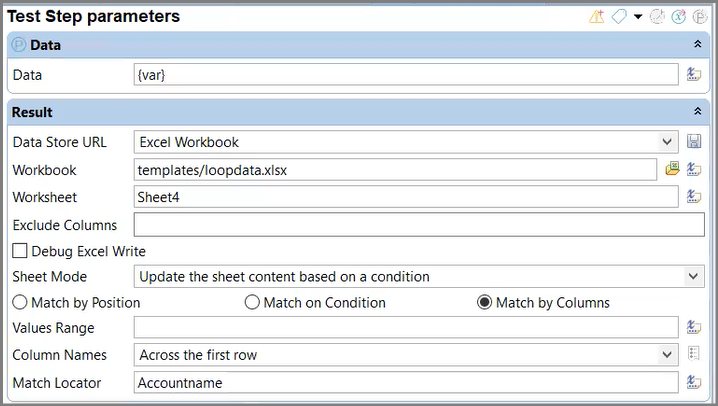
Task: Select the Match on Condition radio button
Action: tap(252, 302)
